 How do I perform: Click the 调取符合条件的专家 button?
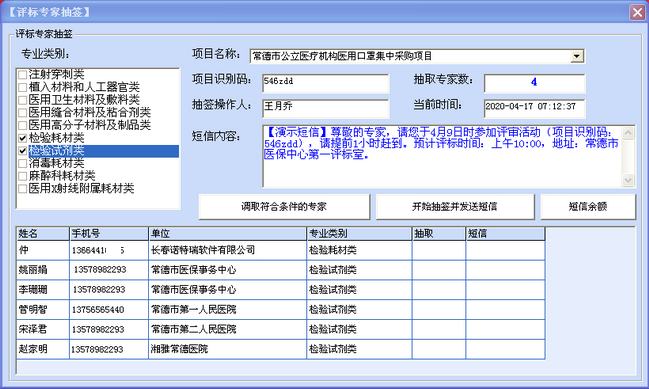click(x=284, y=207)
